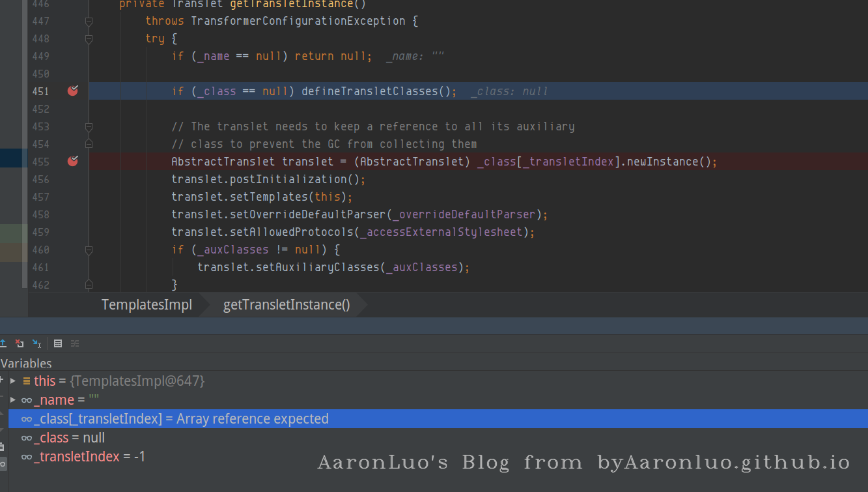Click line number 449 in the gutter
This screenshot has height=492, width=868.
[40, 56]
